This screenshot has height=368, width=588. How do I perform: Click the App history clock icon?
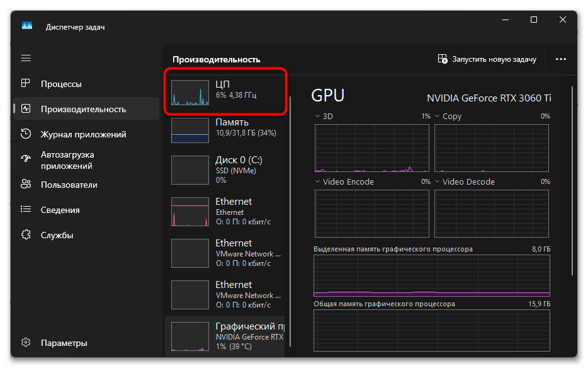tap(26, 134)
